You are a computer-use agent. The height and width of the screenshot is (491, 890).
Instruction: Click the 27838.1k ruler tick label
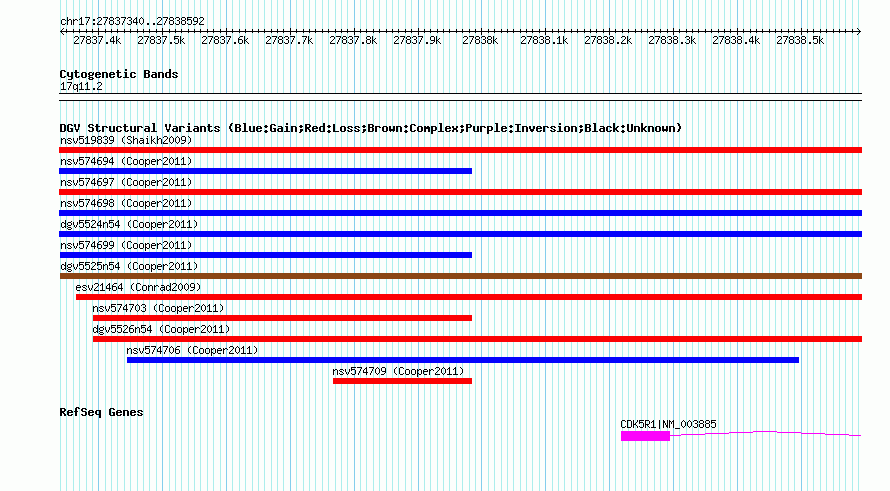(544, 40)
